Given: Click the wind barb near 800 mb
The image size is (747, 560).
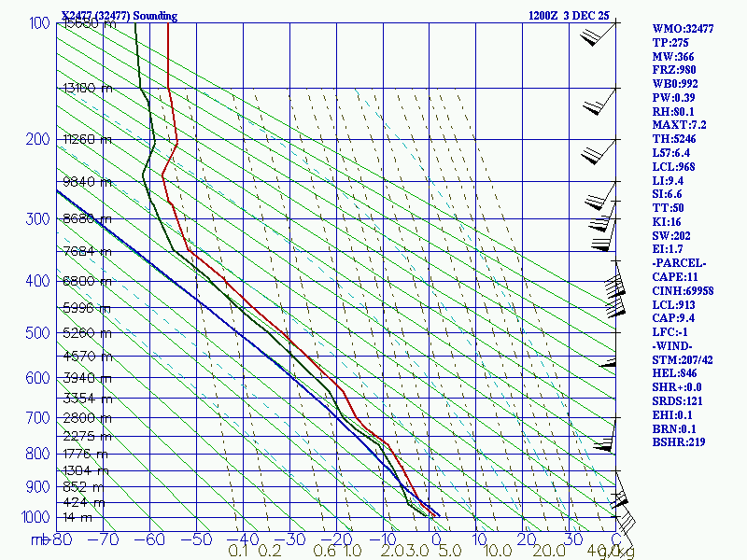Looking at the screenshot, I should [605, 434].
